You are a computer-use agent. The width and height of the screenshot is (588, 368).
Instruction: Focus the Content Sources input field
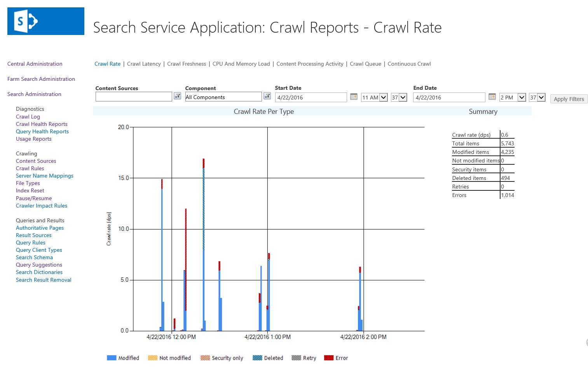[134, 97]
